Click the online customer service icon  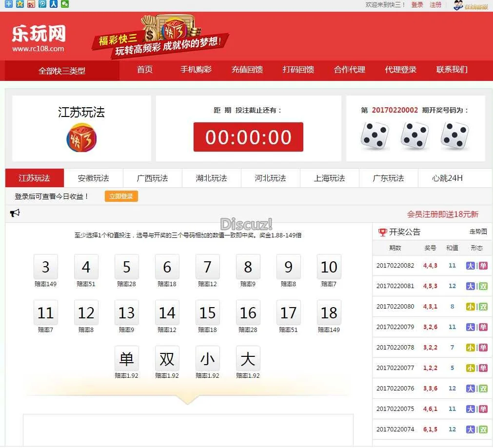coord(471,5)
